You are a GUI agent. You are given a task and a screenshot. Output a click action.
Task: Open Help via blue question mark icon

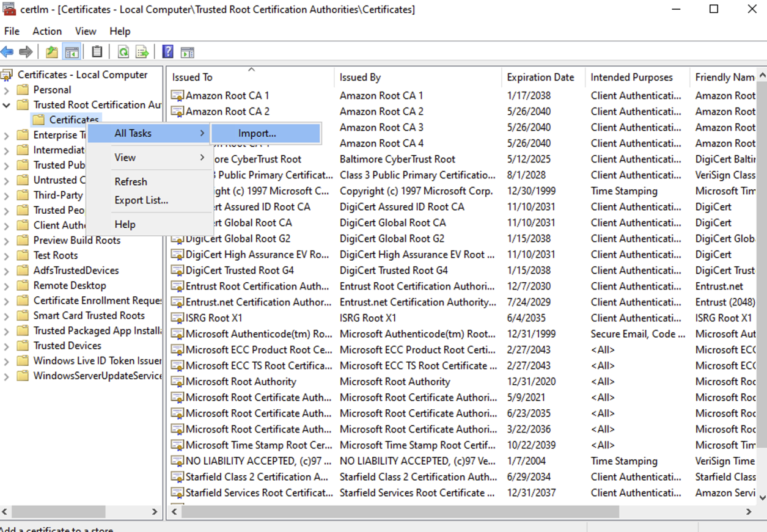coord(168,53)
